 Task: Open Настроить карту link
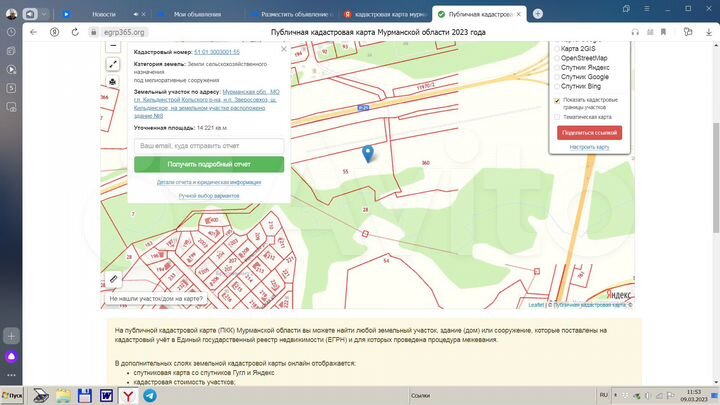tap(590, 147)
